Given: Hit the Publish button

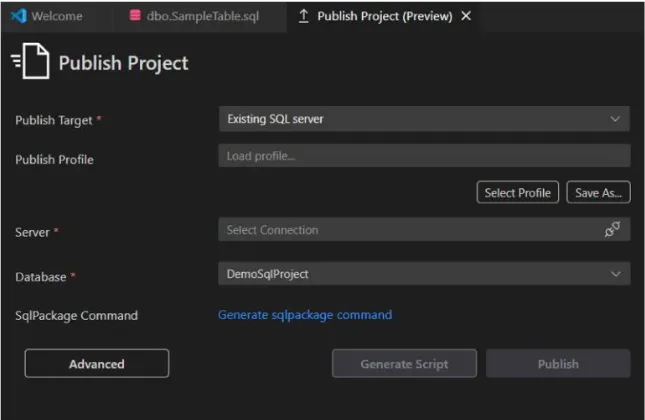Looking at the screenshot, I should click(557, 364).
